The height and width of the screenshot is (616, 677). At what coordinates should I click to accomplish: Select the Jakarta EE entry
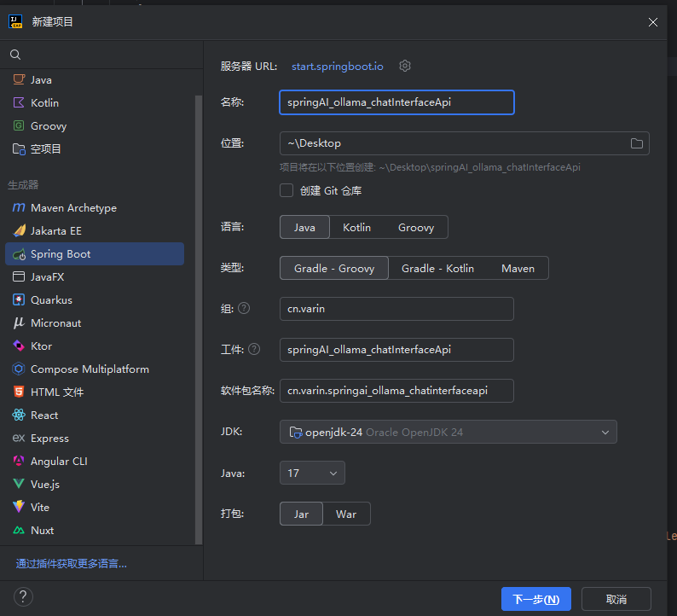point(95,230)
